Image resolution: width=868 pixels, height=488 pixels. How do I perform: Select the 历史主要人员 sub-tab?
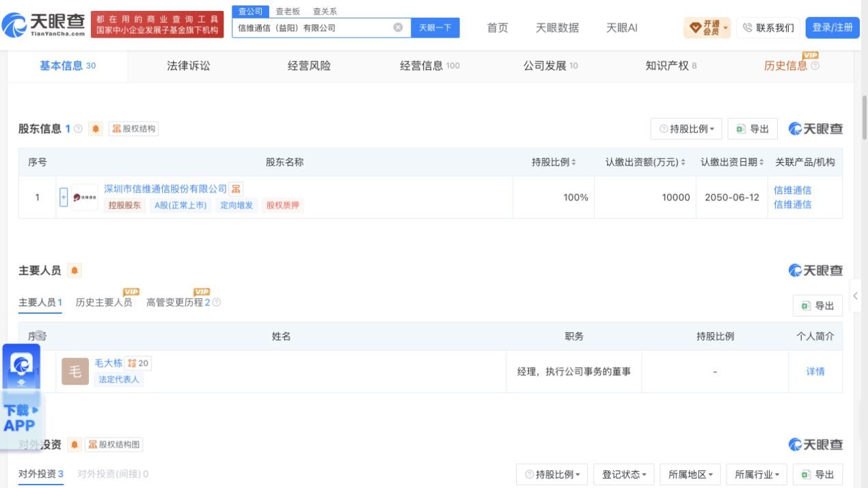104,302
